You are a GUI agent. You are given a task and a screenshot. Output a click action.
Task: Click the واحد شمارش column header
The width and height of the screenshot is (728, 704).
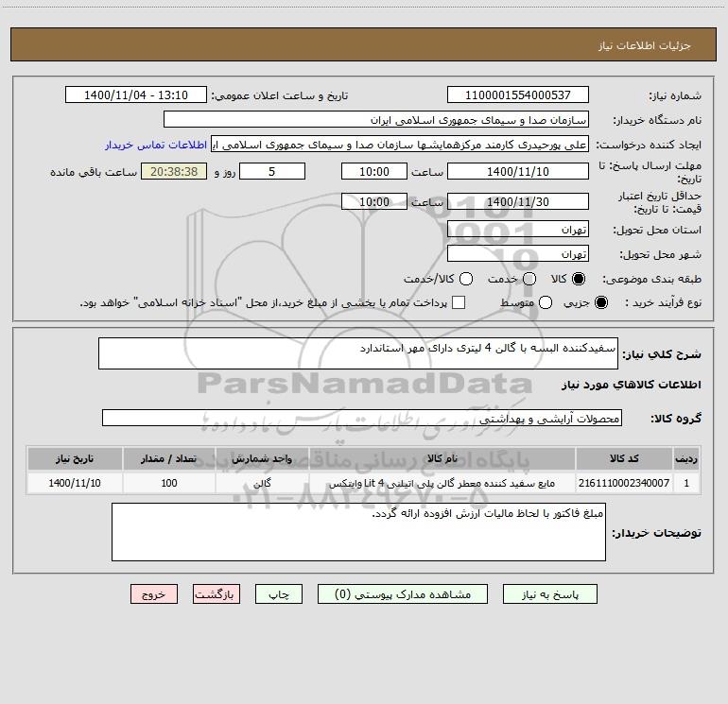262,459
